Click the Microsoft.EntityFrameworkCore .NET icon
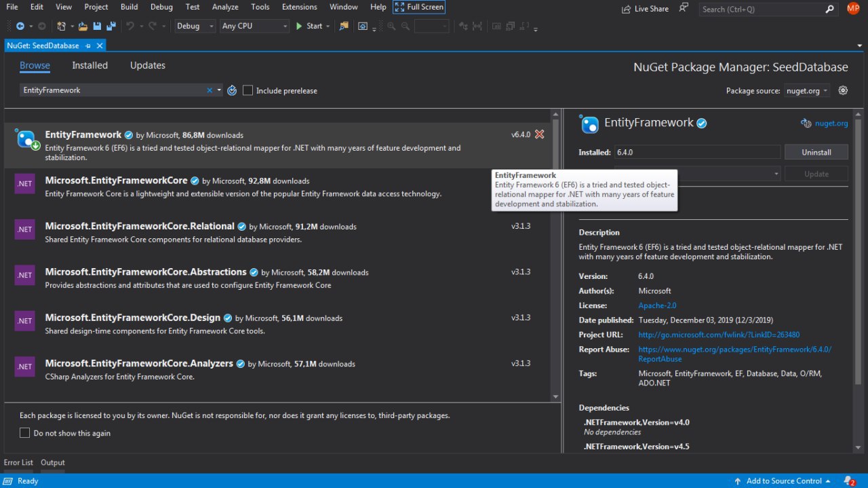 click(24, 184)
